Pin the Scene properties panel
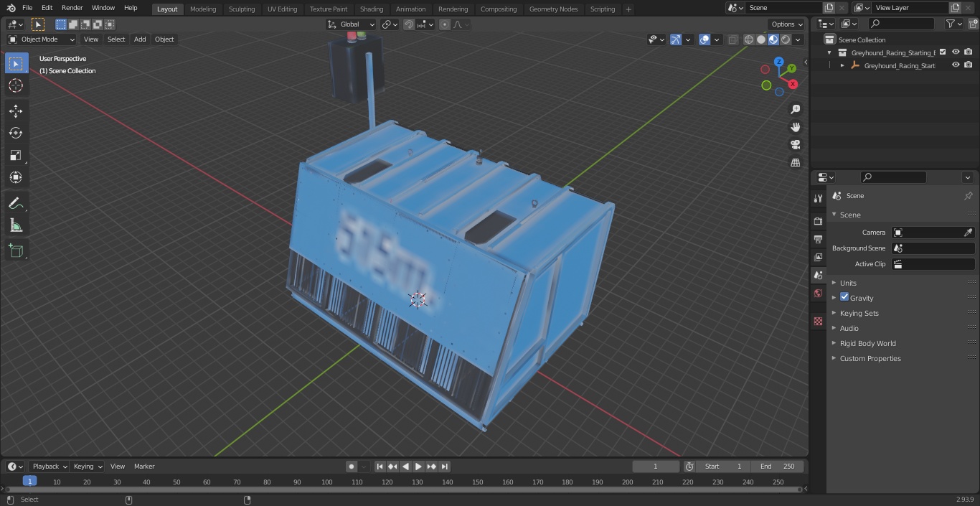 pos(968,196)
